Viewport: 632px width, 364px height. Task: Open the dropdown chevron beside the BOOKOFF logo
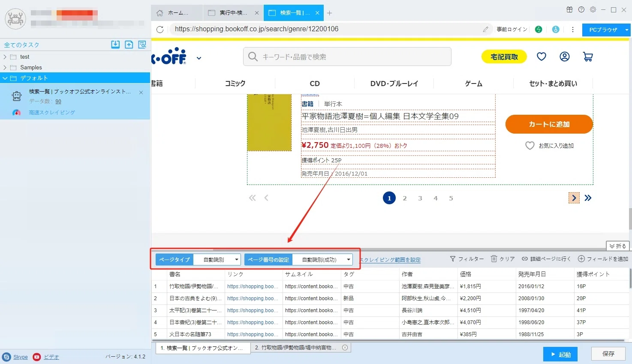(x=199, y=58)
